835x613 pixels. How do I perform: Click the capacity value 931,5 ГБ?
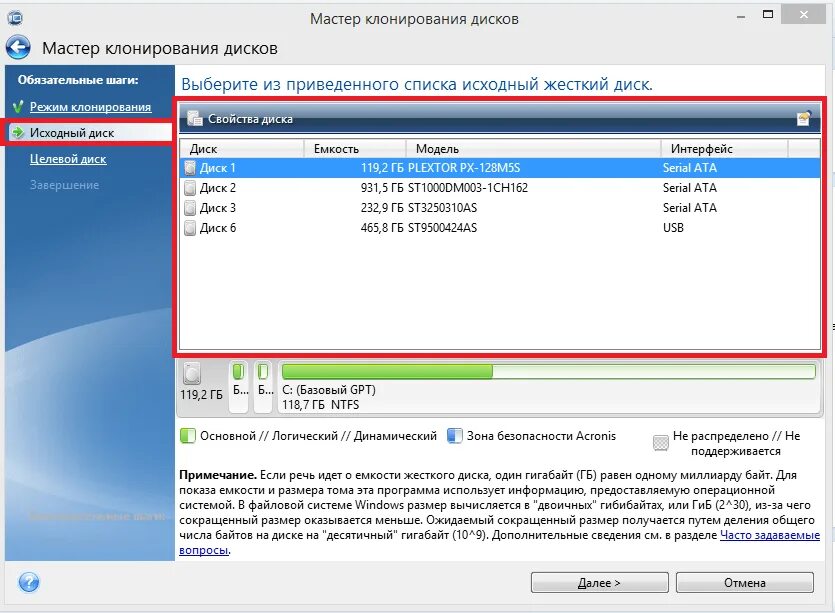click(382, 188)
